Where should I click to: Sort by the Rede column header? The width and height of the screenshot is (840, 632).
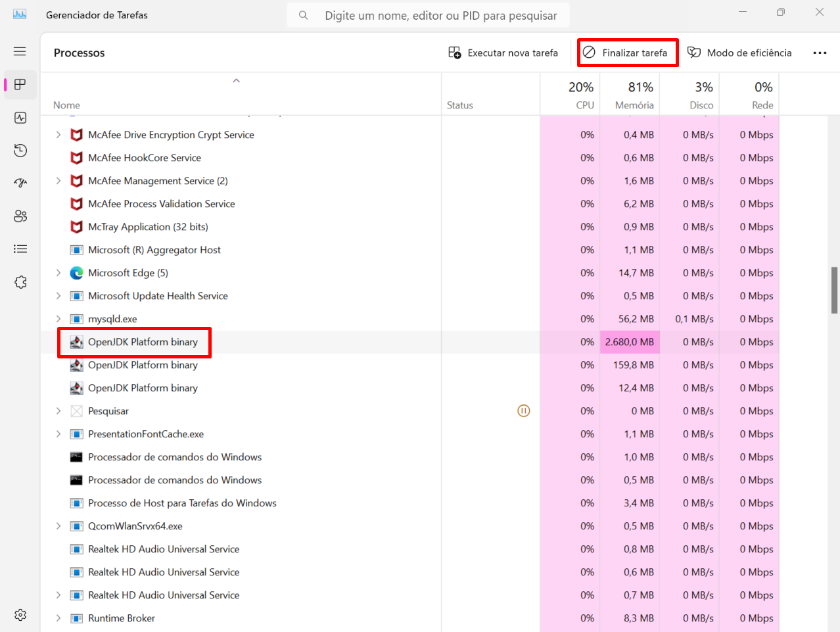click(749, 94)
